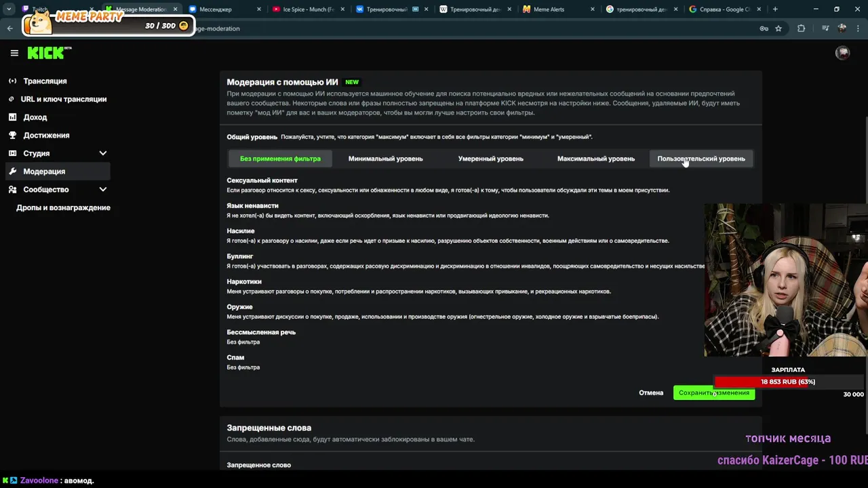Expand the Студия section chevron
Screen dimensions: 868x488
tap(103, 153)
